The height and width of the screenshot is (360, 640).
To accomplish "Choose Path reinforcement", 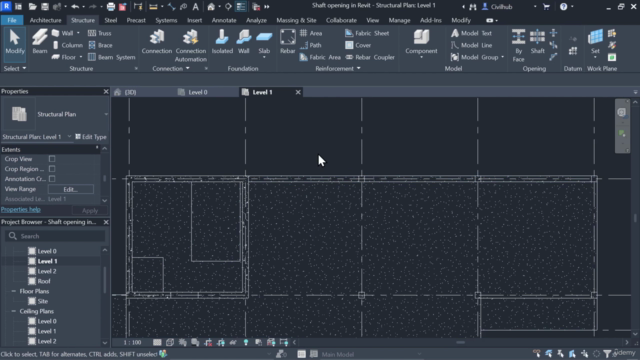I will coord(311,45).
